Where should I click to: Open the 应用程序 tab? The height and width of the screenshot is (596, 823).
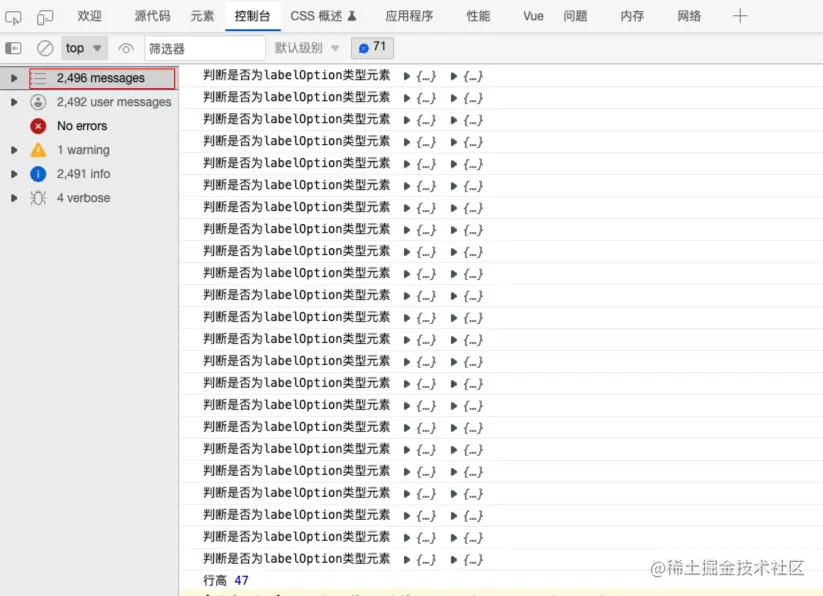[409, 16]
